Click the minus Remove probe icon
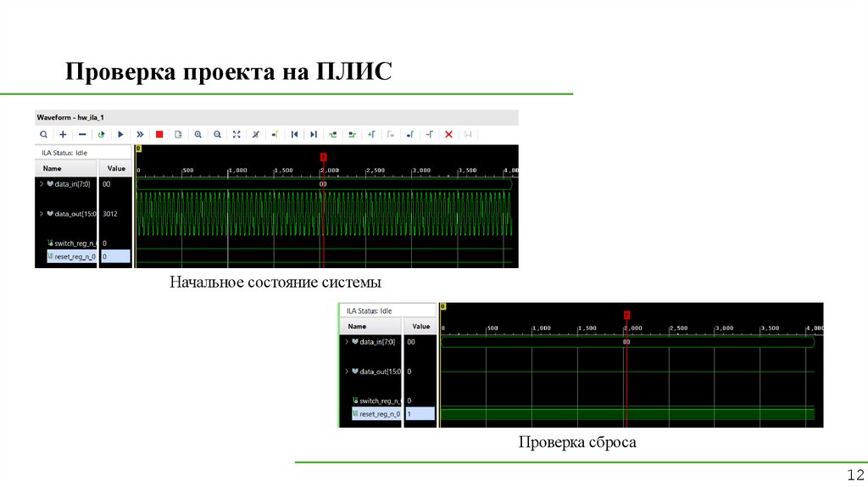Viewport: 868px width, 487px height. [x=82, y=134]
